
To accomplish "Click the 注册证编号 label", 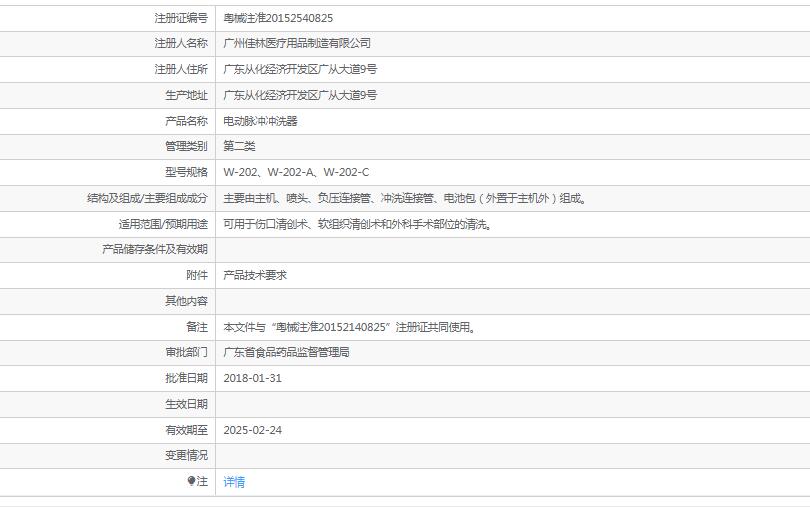I will point(181,18).
